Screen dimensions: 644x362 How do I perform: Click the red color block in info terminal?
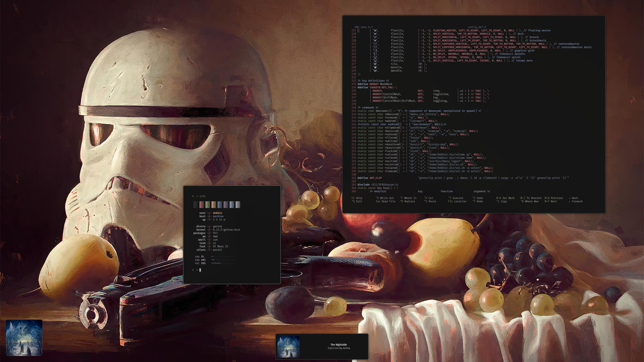coord(202,205)
